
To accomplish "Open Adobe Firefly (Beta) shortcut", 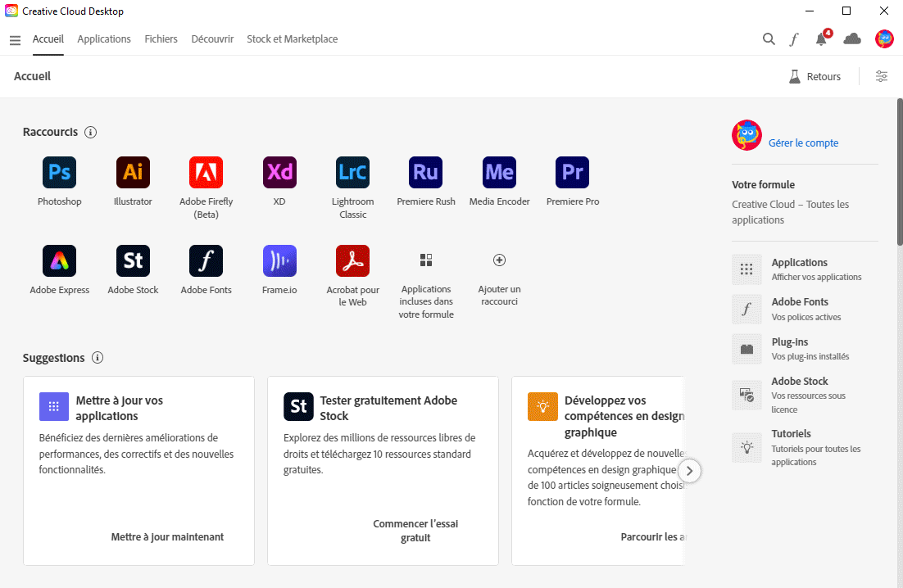I will click(206, 172).
